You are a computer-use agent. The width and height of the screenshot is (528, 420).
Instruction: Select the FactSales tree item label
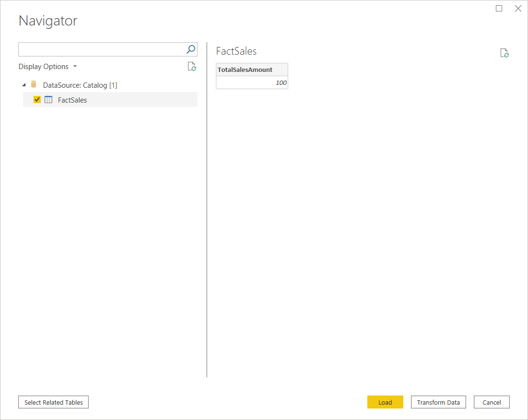(x=72, y=100)
